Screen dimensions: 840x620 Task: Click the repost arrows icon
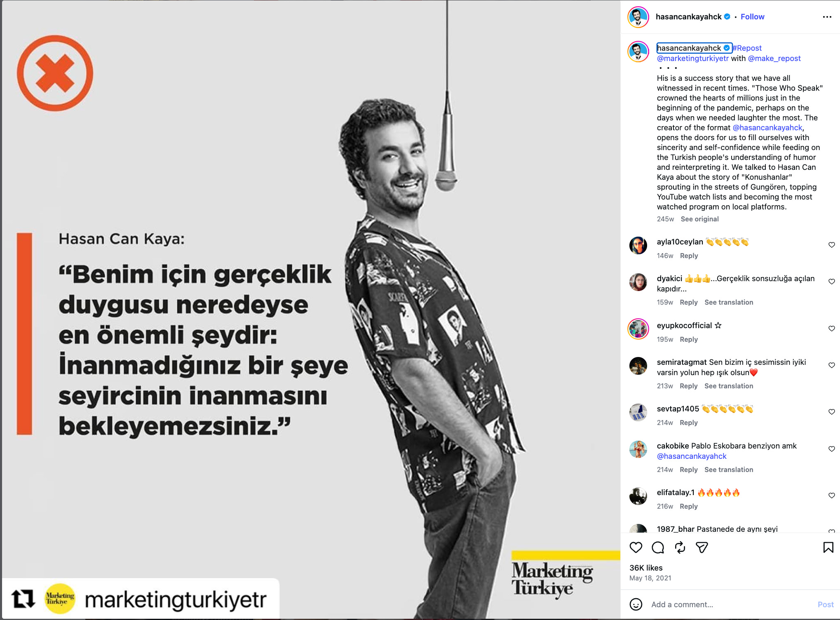680,547
